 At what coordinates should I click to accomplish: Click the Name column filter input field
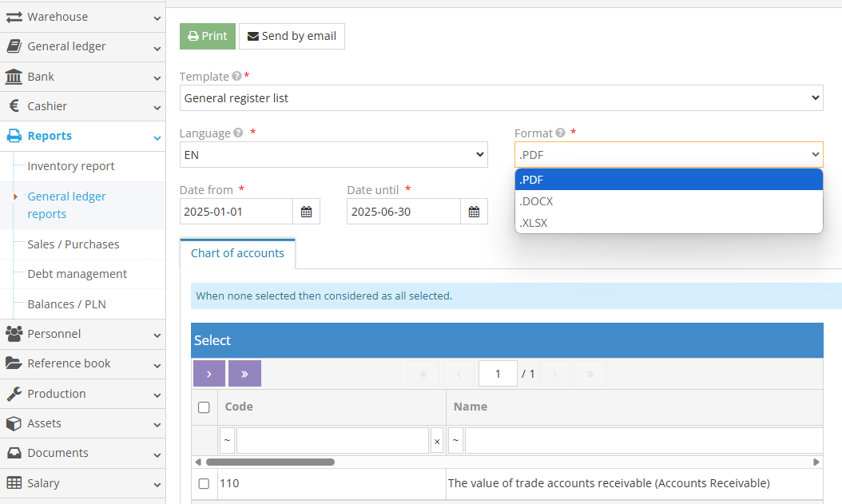click(643, 441)
